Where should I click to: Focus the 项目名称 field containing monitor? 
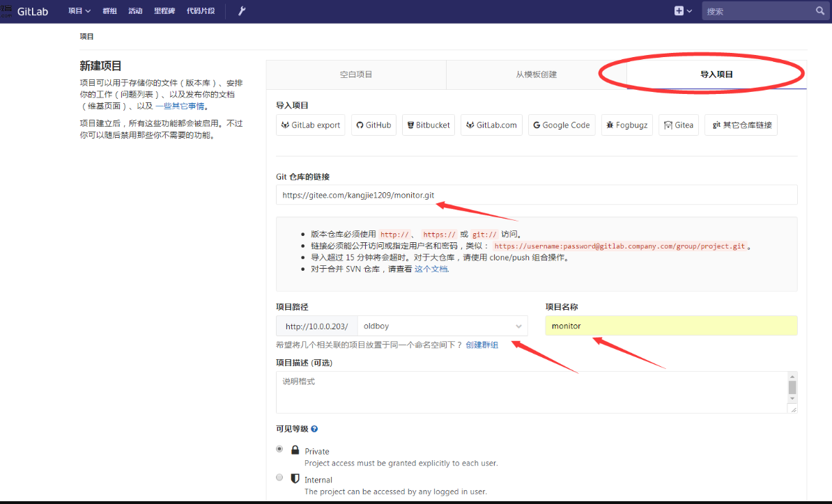(671, 325)
